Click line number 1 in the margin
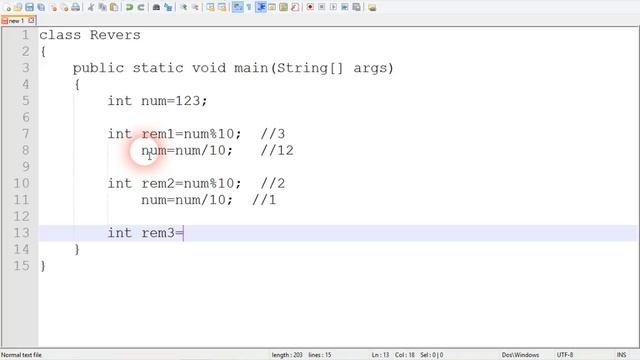 pos(25,35)
